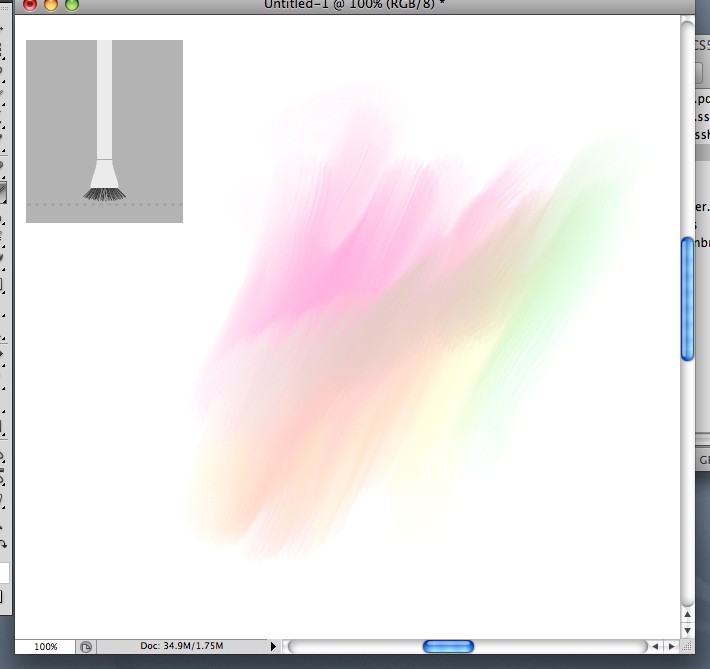The height and width of the screenshot is (669, 710).
Task: Close the Untitled-1 document window
Action: (x=30, y=5)
